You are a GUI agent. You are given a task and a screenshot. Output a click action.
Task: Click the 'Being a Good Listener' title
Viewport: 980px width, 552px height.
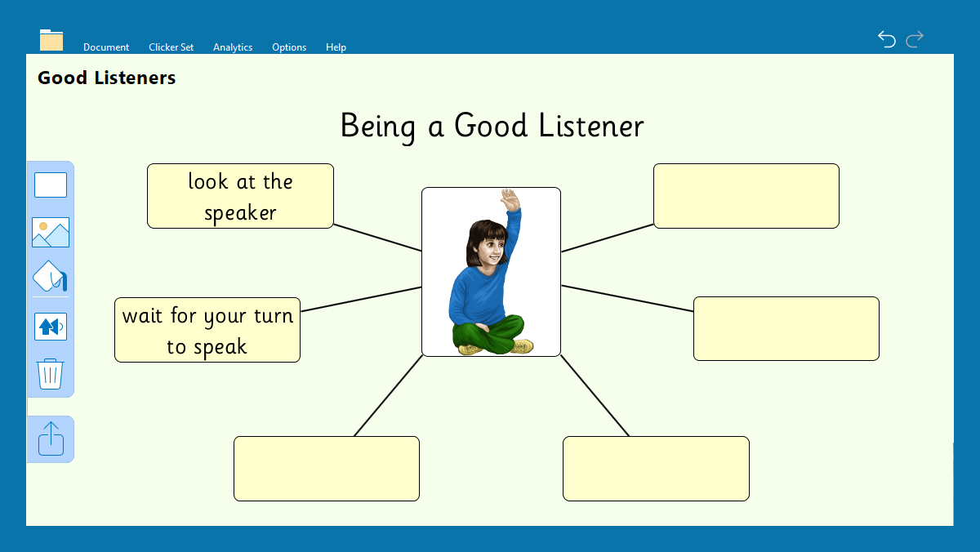(x=492, y=126)
